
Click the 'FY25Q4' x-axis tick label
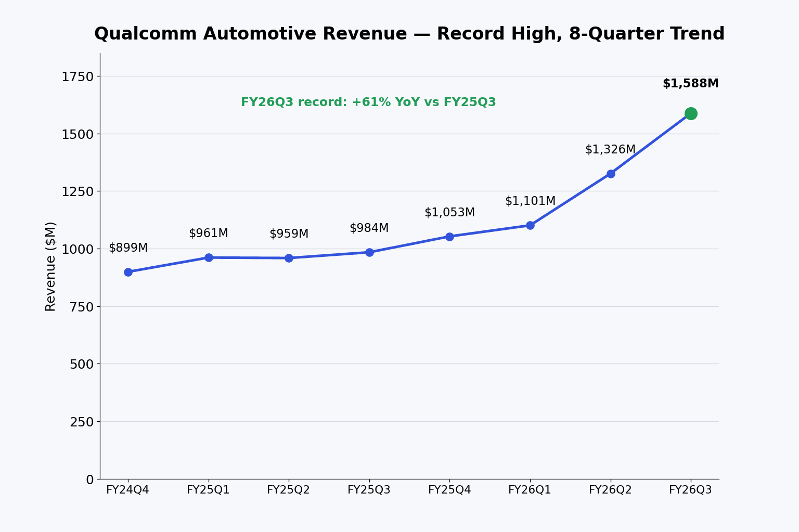click(x=449, y=490)
